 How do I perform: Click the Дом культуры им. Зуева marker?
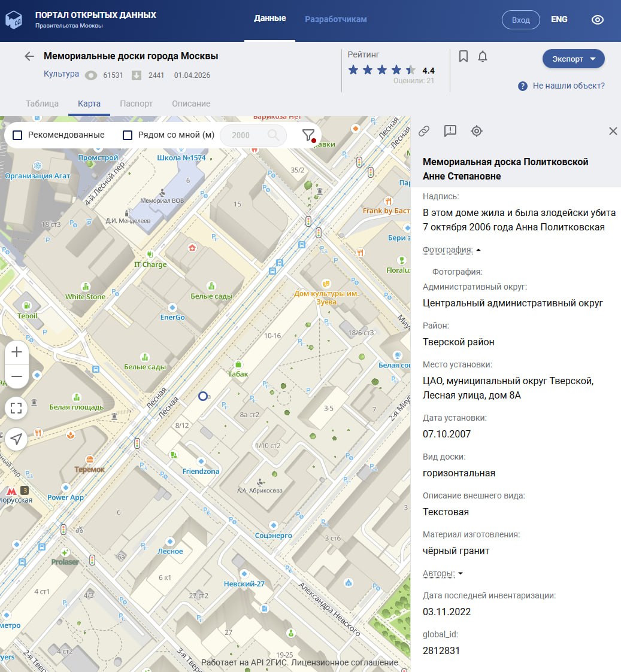(x=326, y=283)
